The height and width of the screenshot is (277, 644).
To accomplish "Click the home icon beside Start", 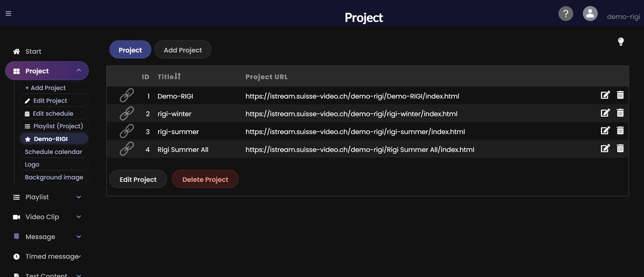I will 17,51.
